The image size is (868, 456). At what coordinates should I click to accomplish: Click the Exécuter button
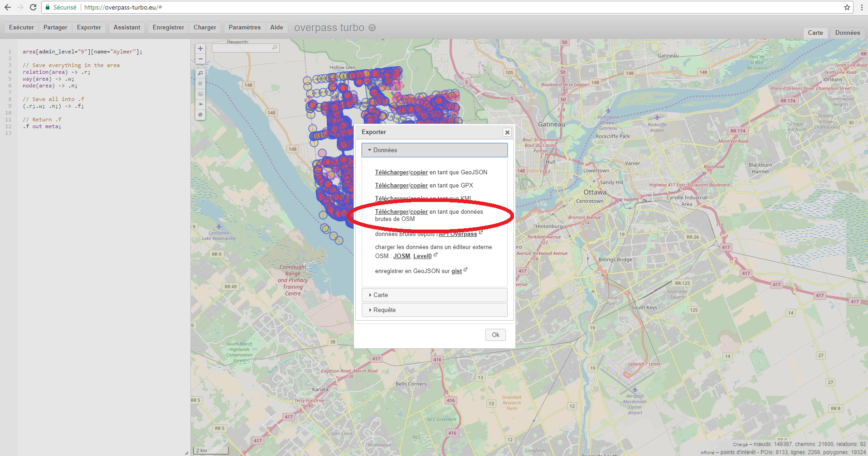21,27
